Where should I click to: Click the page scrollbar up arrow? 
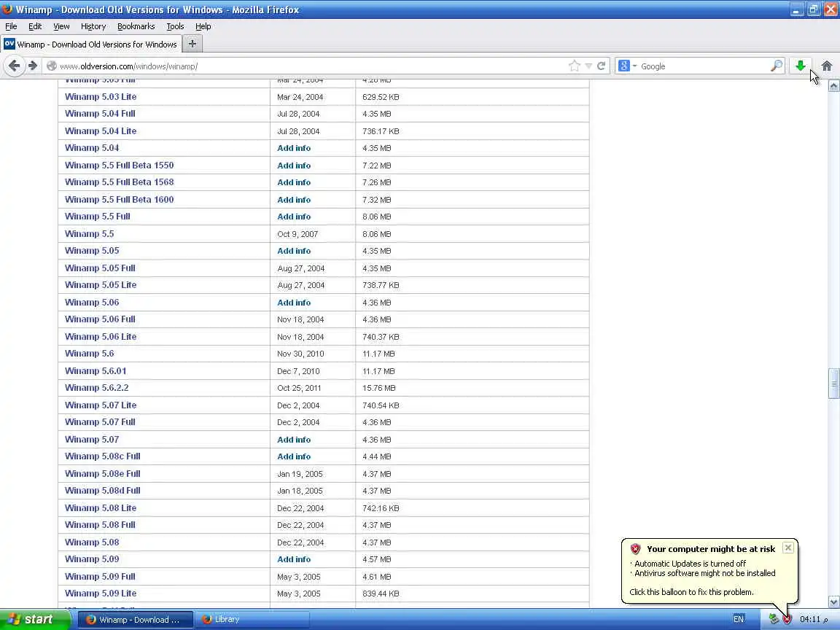[x=833, y=86]
